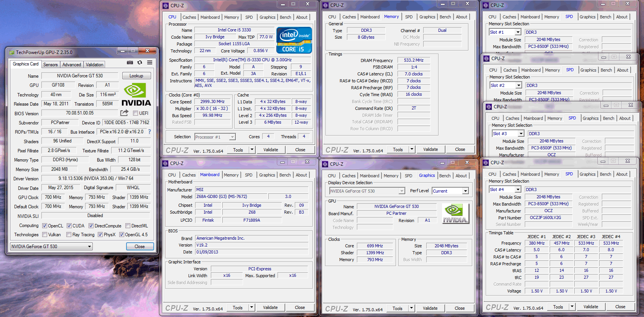This screenshot has height=317, width=644.
Task: Open the Perf Level Current dropdown
Action: (450, 191)
